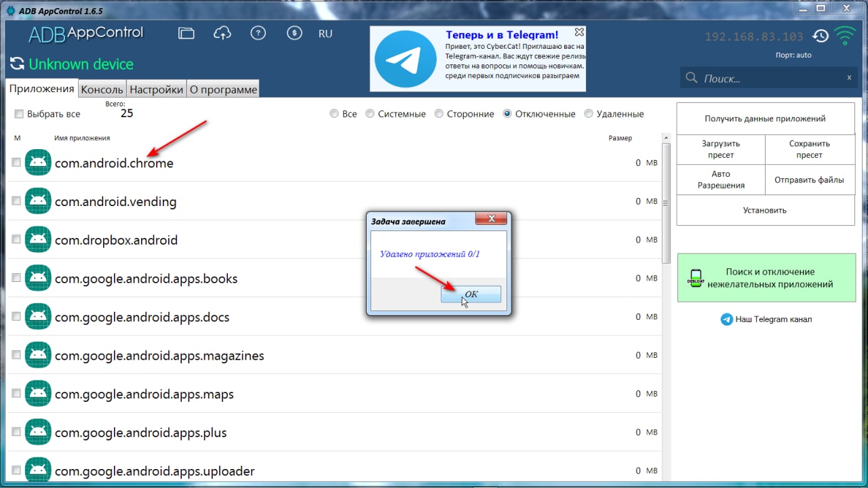Open the О программе tab
Viewport: 868px width, 488px height.
[x=223, y=89]
